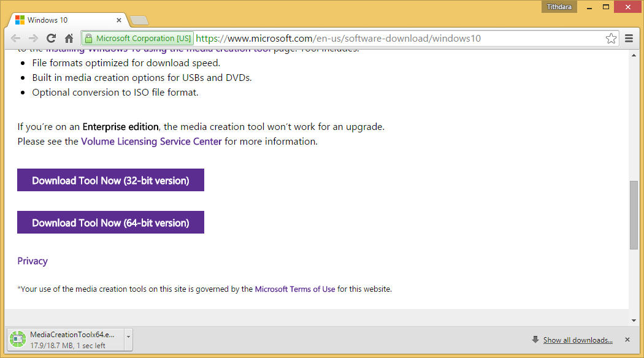Click the 'Optional conversion to ISO file format.' bullet

coord(115,93)
